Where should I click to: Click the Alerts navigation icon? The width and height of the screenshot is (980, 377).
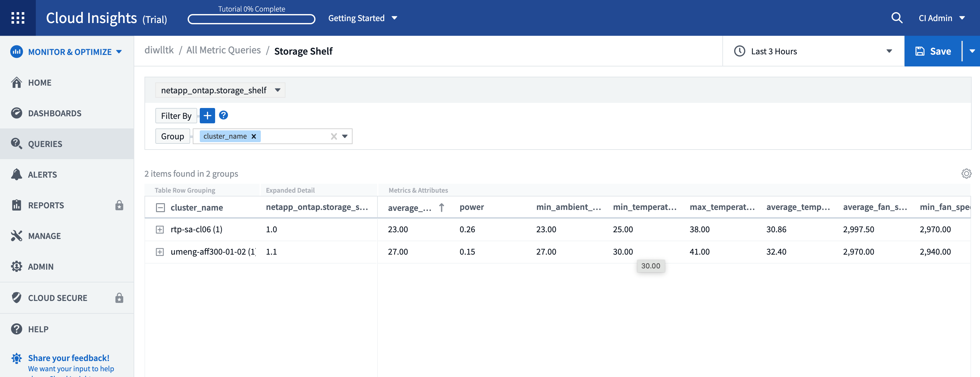click(x=16, y=174)
